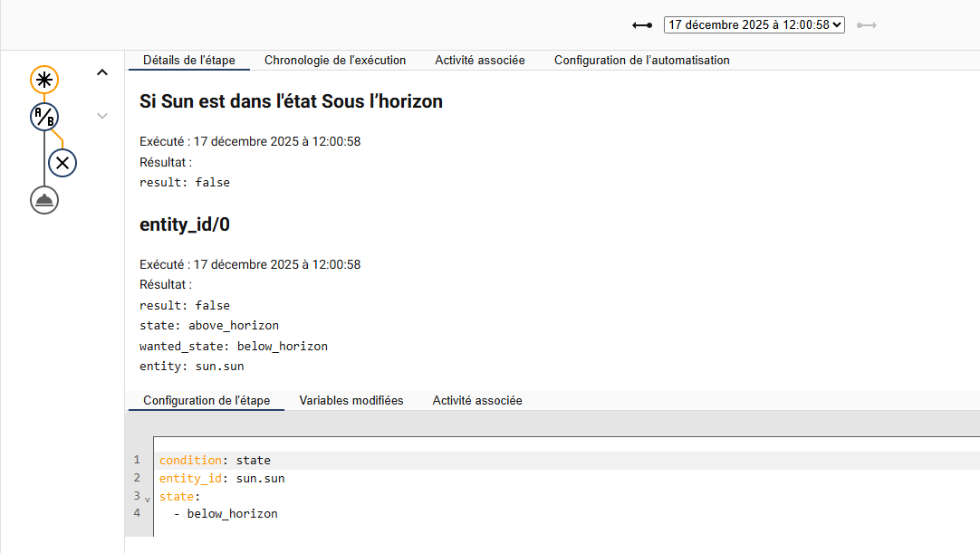Open the trace timestamp dropdown
This screenshot has width=980, height=553.
(754, 25)
